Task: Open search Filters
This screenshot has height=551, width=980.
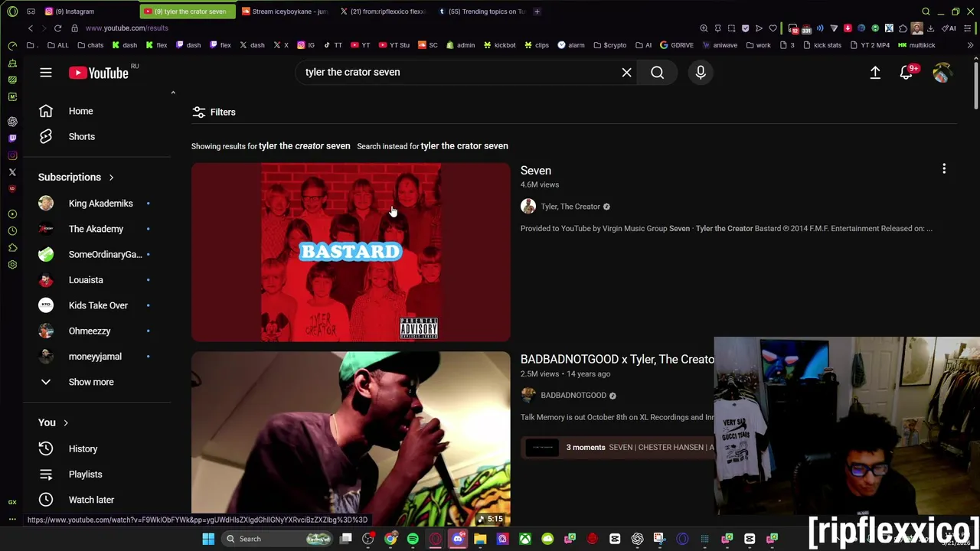Action: [214, 112]
